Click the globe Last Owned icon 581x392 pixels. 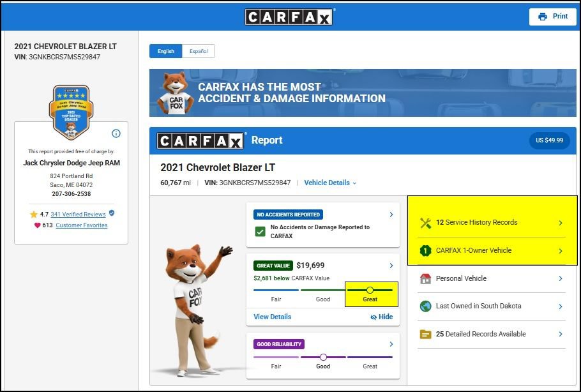click(425, 306)
